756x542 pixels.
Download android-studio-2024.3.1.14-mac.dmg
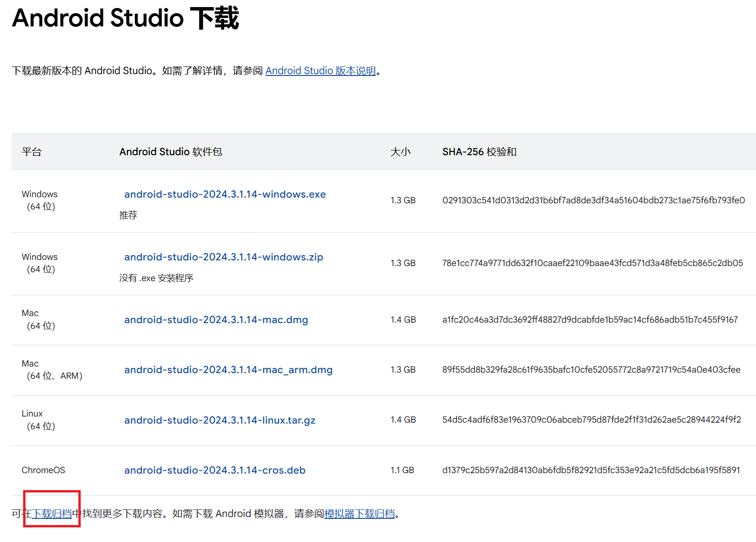pos(216,320)
